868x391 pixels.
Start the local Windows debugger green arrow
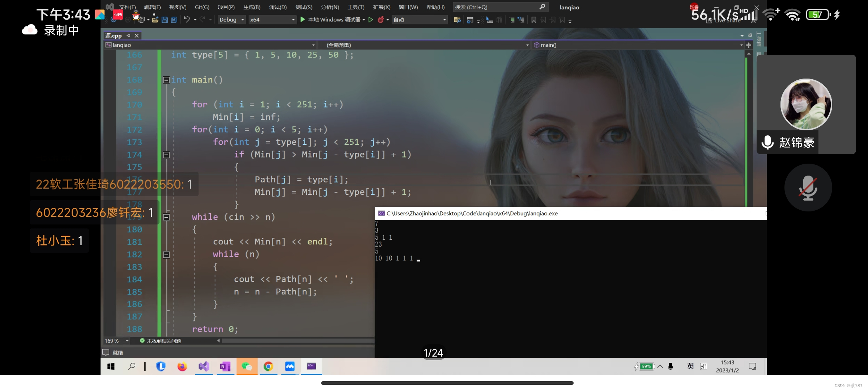click(303, 20)
